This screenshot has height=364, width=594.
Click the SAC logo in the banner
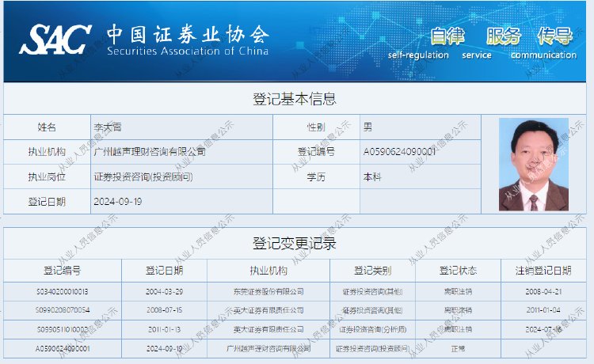click(x=55, y=39)
